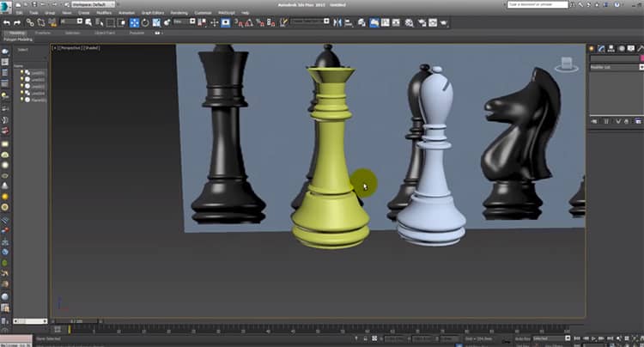The height and width of the screenshot is (347, 644).
Task: Click the ViewCube in the viewport
Action: (x=566, y=64)
